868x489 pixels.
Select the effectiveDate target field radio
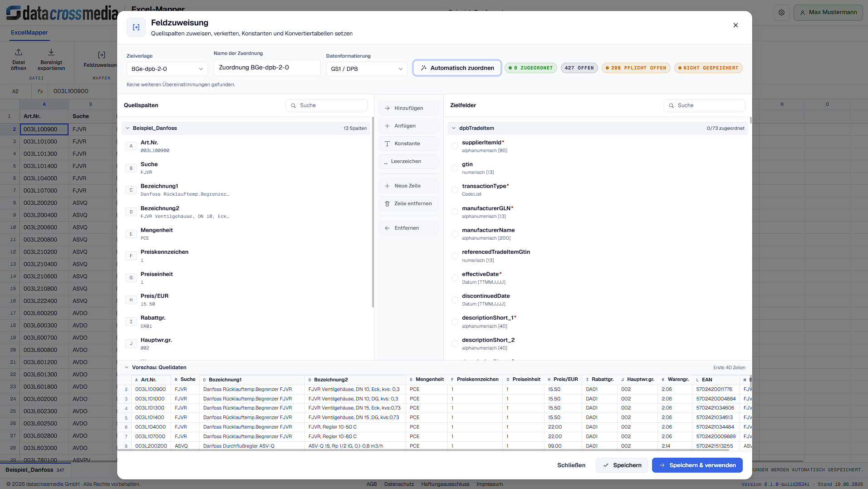click(x=455, y=278)
